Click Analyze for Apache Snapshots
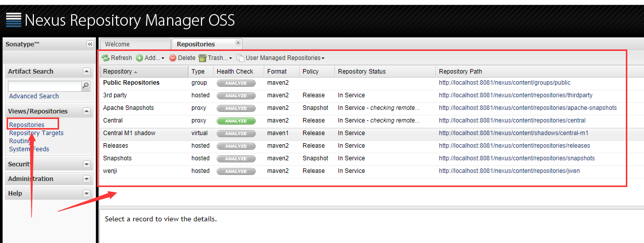 (236, 108)
